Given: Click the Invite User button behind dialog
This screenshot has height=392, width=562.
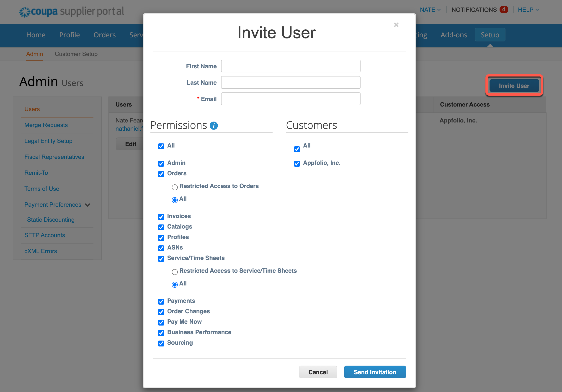Looking at the screenshot, I should pyautogui.click(x=514, y=86).
